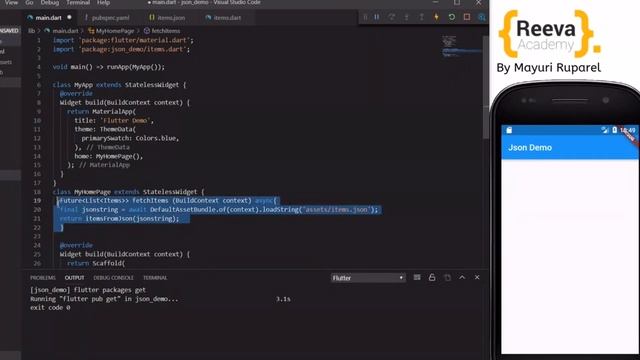
Task: Click the 'assets/items.json' string on line 20
Action: tap(336, 209)
